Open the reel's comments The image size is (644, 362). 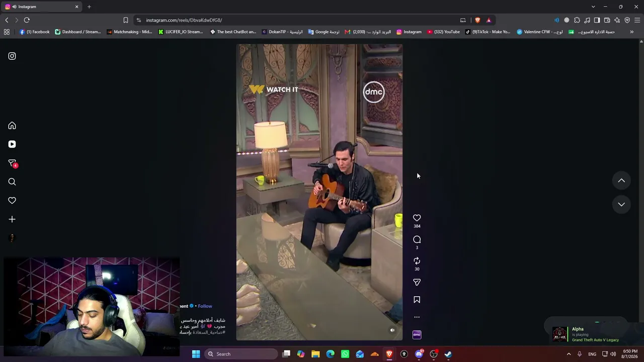417,239
